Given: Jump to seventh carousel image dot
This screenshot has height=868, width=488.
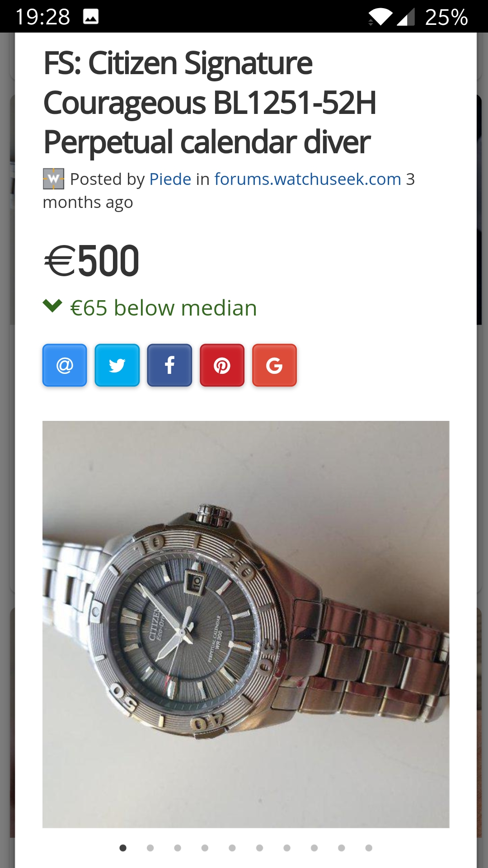Looking at the screenshot, I should pos(287,848).
